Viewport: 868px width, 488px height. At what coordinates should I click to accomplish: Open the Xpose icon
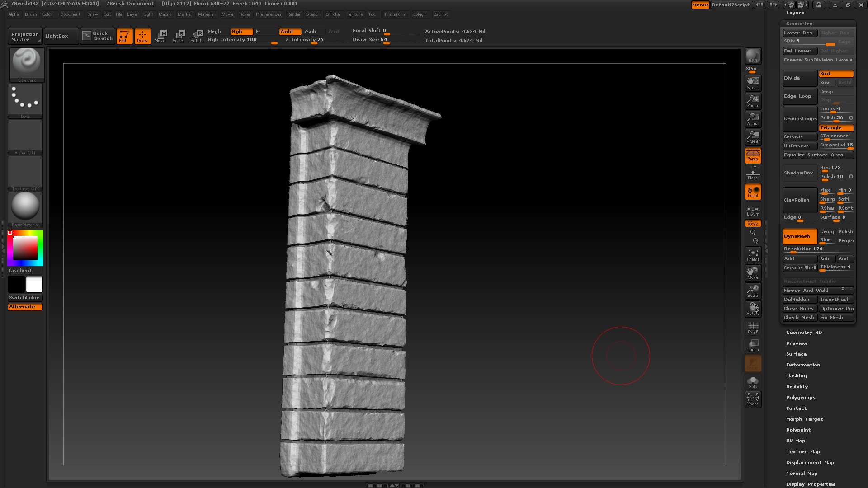(x=753, y=399)
